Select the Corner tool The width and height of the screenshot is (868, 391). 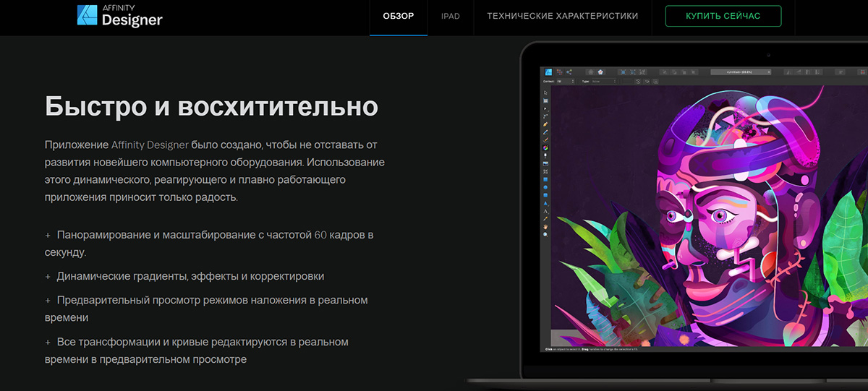(x=545, y=116)
